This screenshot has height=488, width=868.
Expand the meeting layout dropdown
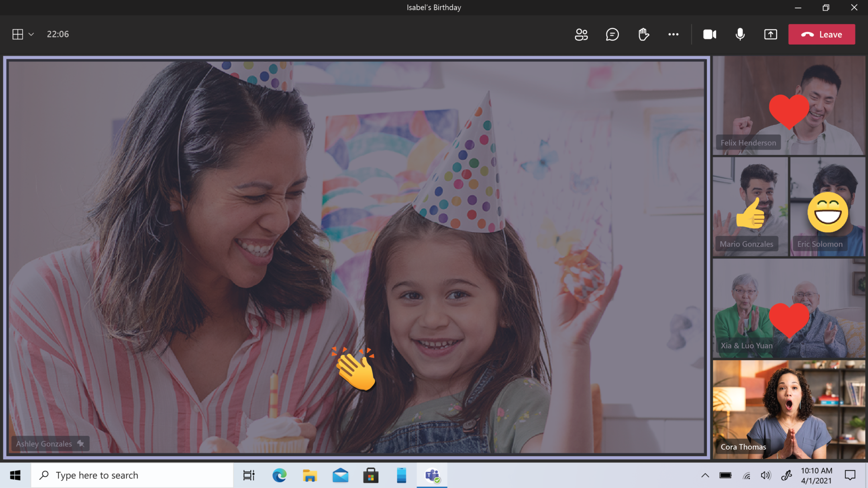point(31,34)
